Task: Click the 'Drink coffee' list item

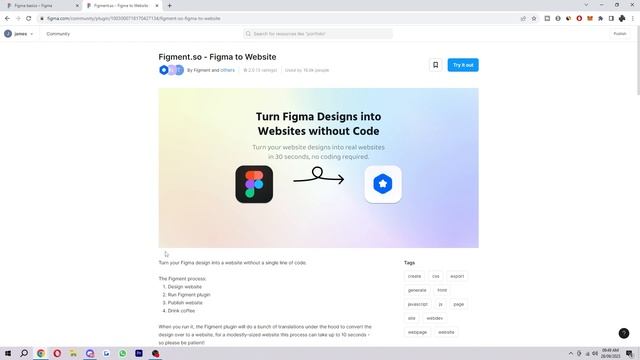Action: point(181,311)
